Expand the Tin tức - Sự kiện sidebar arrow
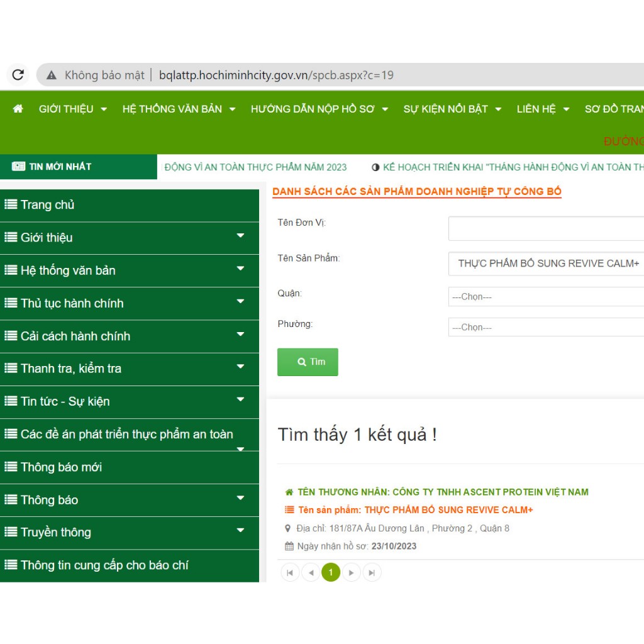The image size is (644, 644). click(x=241, y=399)
